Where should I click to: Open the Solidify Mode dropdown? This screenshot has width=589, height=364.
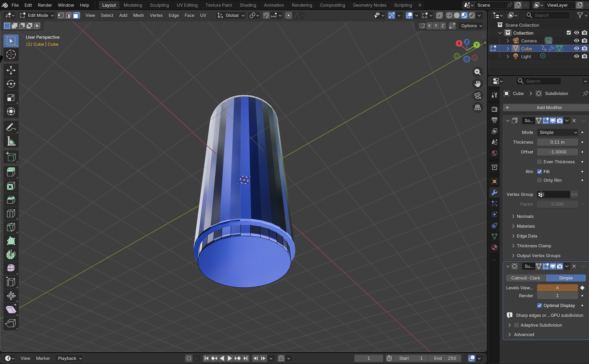pyautogui.click(x=558, y=132)
